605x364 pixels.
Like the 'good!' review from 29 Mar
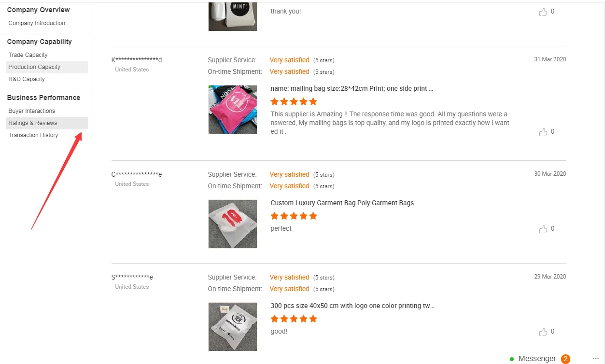[x=543, y=332]
